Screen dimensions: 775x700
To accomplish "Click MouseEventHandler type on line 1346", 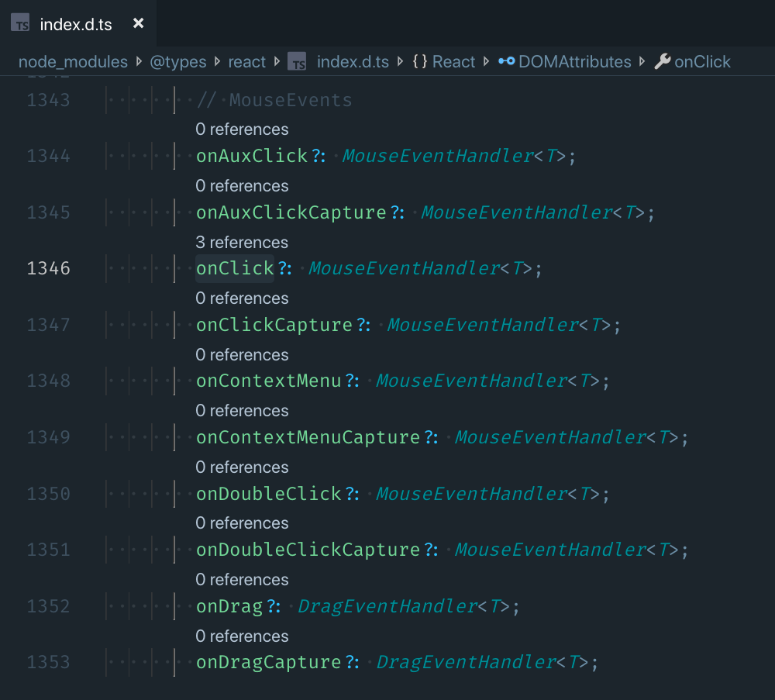I will 405,268.
